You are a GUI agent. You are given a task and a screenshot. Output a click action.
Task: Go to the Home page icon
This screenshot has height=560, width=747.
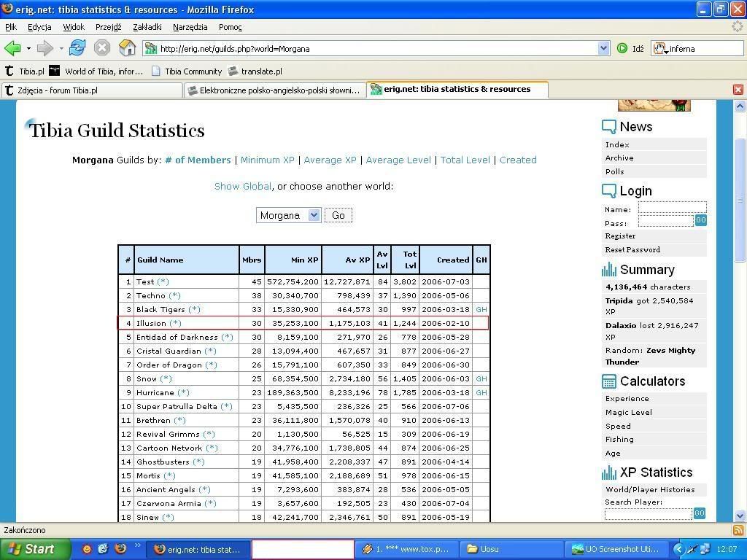click(x=127, y=48)
